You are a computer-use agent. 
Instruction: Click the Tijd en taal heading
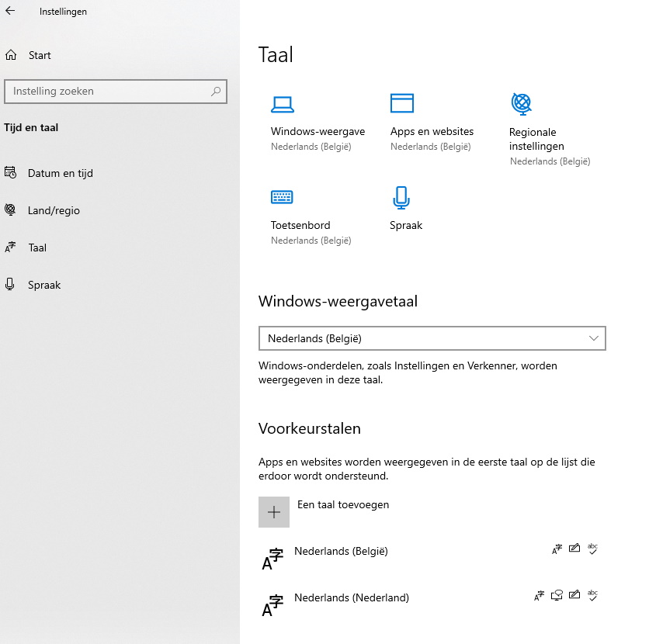pos(31,127)
